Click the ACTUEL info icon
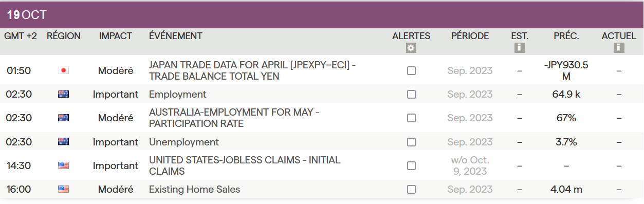 point(619,48)
